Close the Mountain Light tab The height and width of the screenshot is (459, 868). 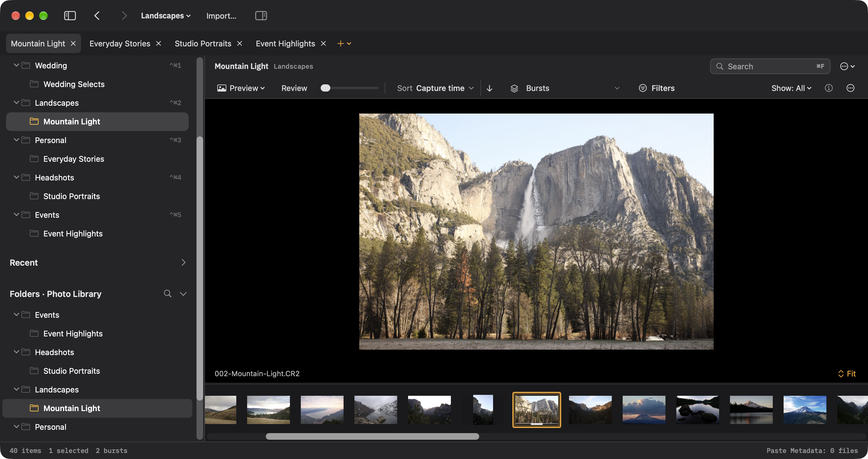pos(73,43)
